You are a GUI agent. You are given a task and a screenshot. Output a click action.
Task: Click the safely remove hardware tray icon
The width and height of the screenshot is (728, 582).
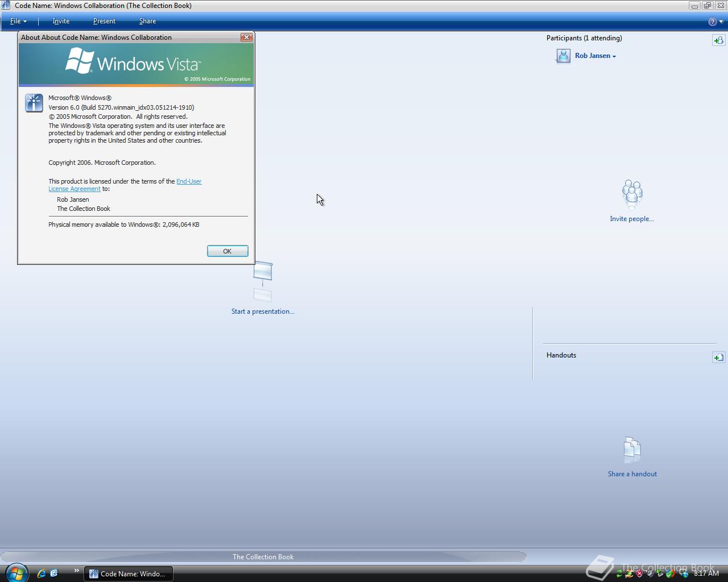(x=660, y=573)
